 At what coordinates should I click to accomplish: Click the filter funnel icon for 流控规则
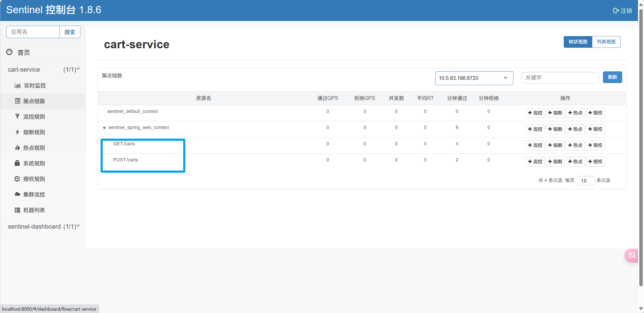click(17, 117)
